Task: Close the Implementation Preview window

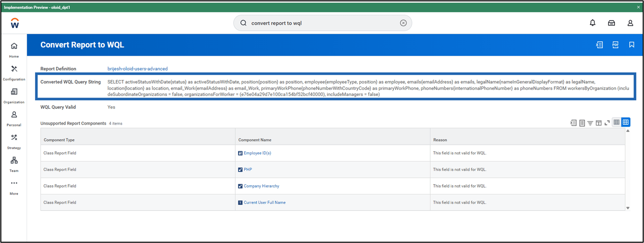Action: pyautogui.click(x=638, y=7)
